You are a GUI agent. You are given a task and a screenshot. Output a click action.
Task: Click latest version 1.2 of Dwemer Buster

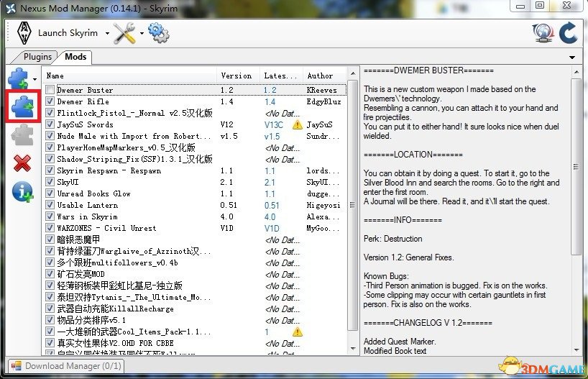270,90
